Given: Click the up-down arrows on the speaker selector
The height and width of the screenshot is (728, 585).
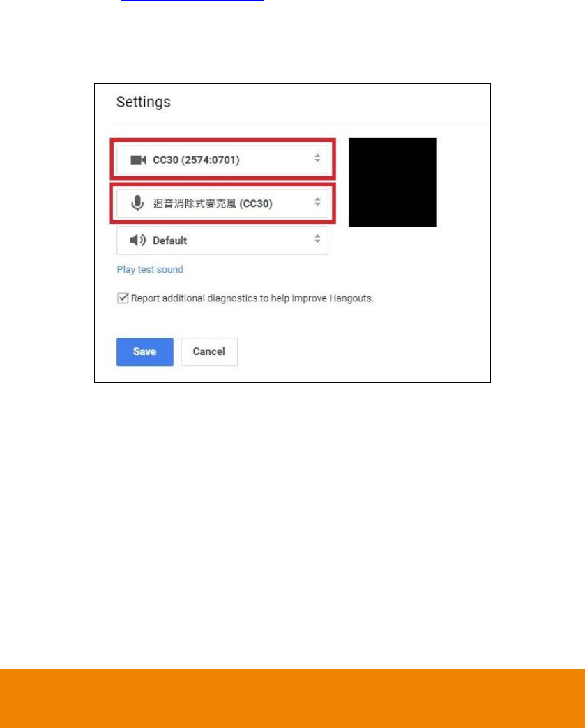Looking at the screenshot, I should tap(317, 238).
